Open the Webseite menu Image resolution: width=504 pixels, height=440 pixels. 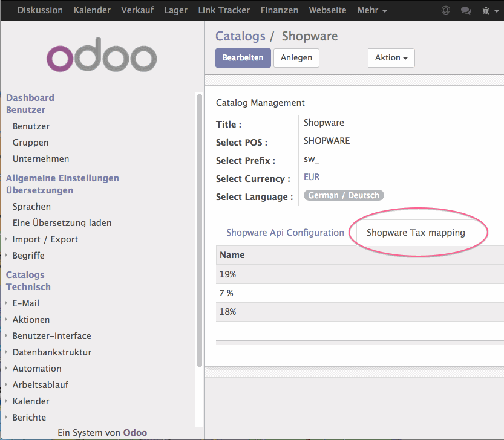(327, 10)
